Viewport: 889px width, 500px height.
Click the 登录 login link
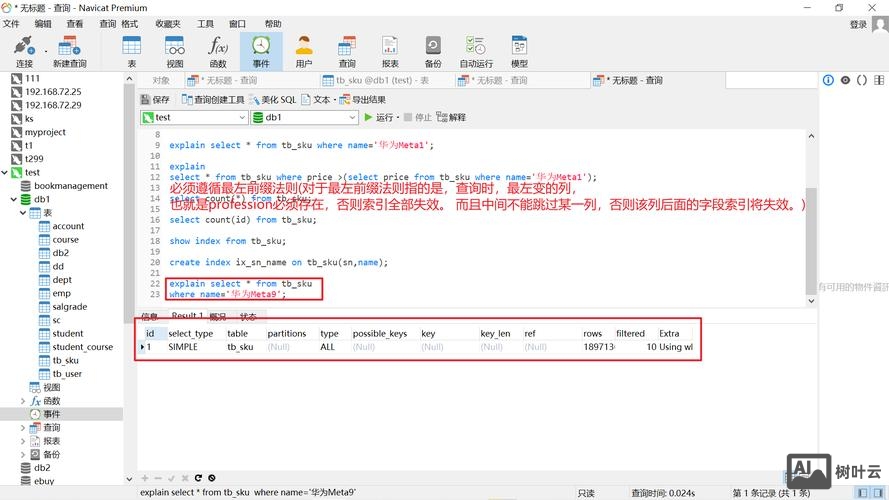point(858,24)
